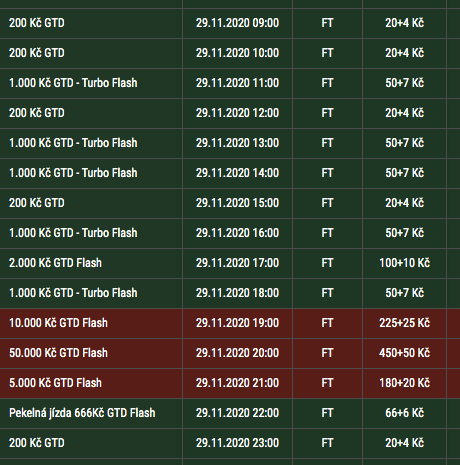
Task: Click 1.000 Kč GTD - Turbo Flash at 11:00
Action: [73, 83]
